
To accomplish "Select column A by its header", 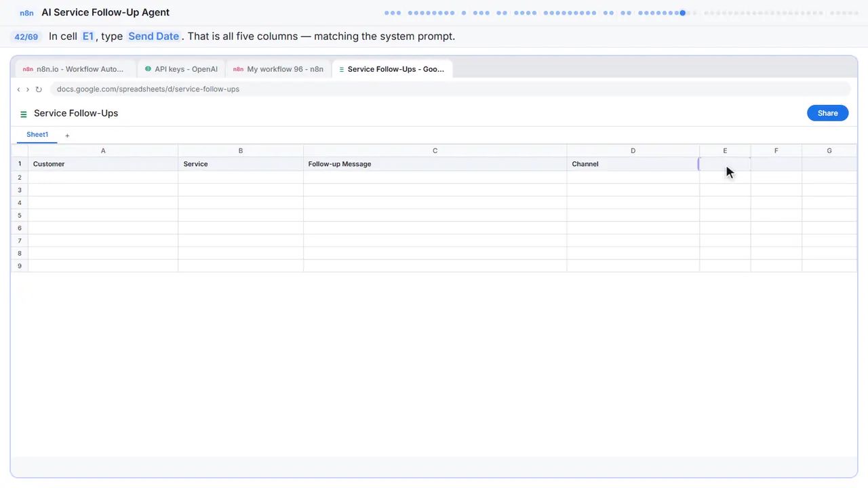I will [x=103, y=150].
